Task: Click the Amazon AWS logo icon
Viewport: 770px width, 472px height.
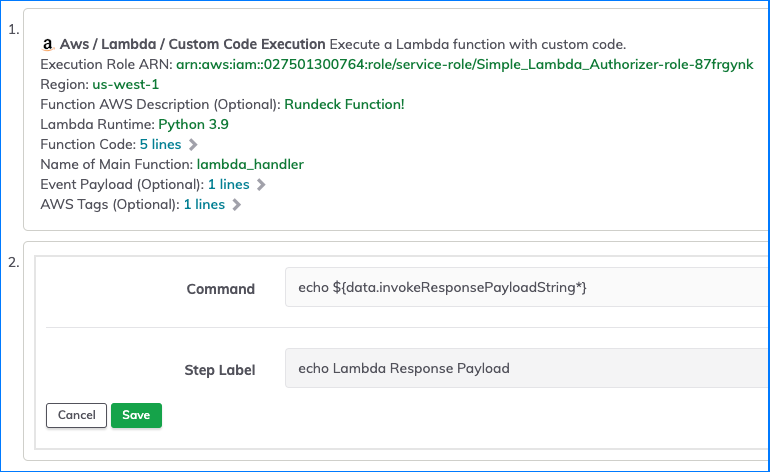Action: (47, 45)
